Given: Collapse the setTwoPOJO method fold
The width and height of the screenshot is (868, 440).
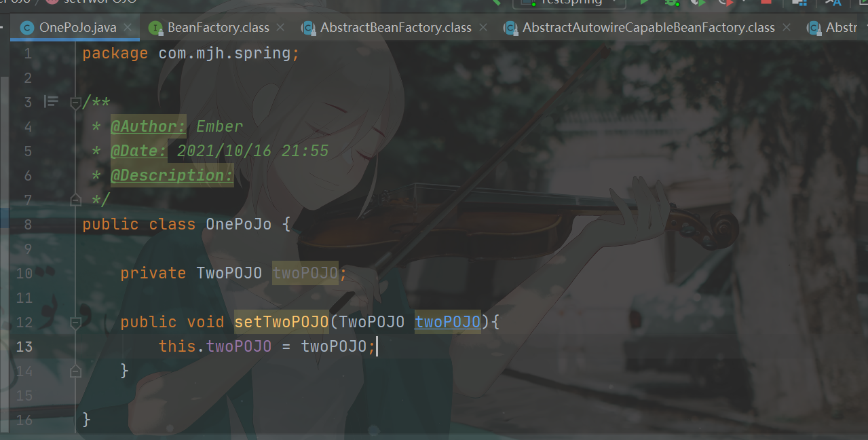Looking at the screenshot, I should point(75,322).
